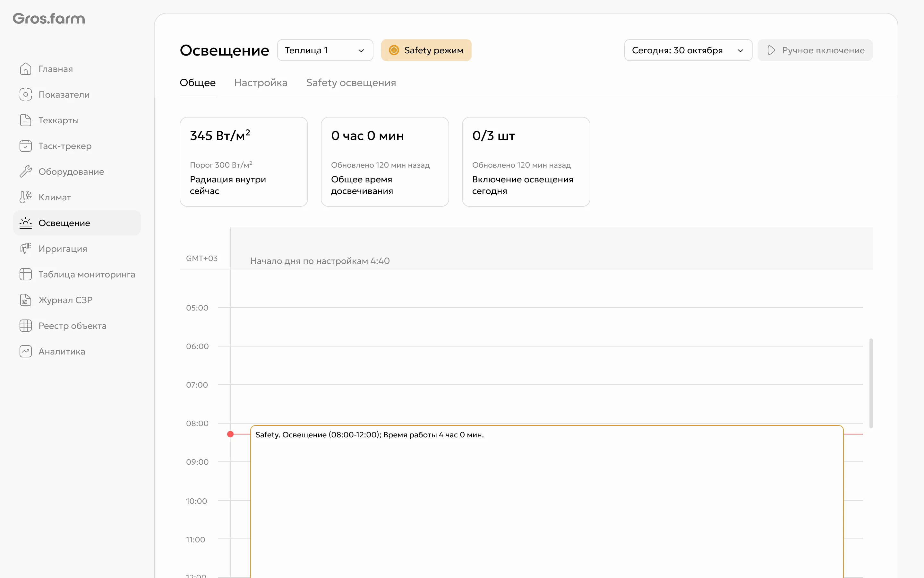
Task: Click the Техкарты document icon
Action: [x=26, y=120]
